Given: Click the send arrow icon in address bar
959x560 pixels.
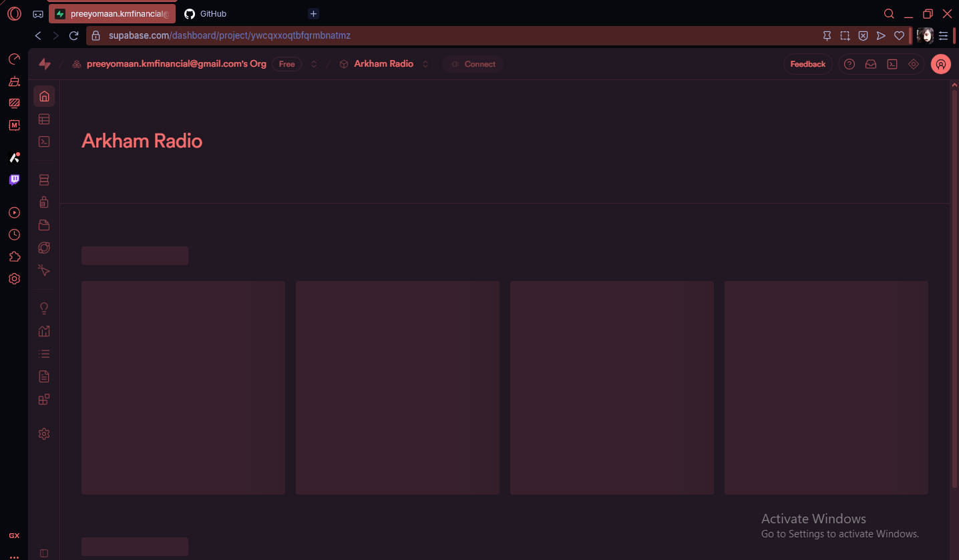Looking at the screenshot, I should click(881, 35).
